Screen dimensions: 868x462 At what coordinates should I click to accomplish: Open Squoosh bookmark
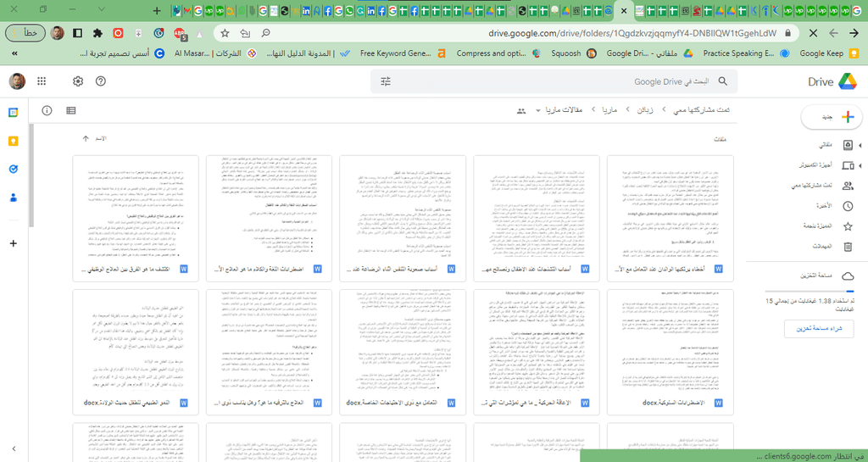pyautogui.click(x=573, y=53)
